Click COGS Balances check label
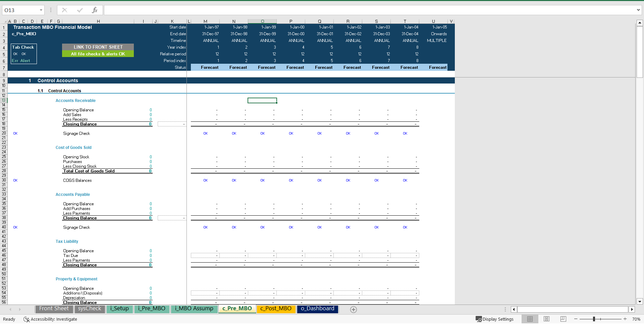The image size is (644, 324). pos(77,180)
